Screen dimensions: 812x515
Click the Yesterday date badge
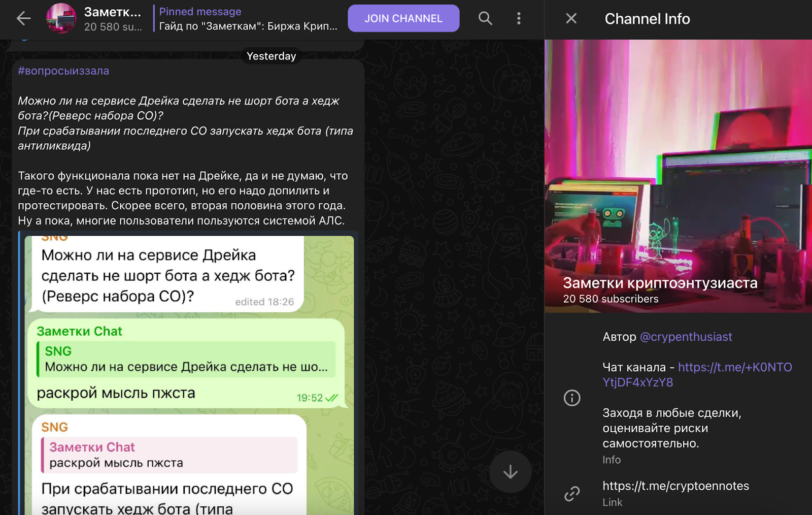[271, 56]
